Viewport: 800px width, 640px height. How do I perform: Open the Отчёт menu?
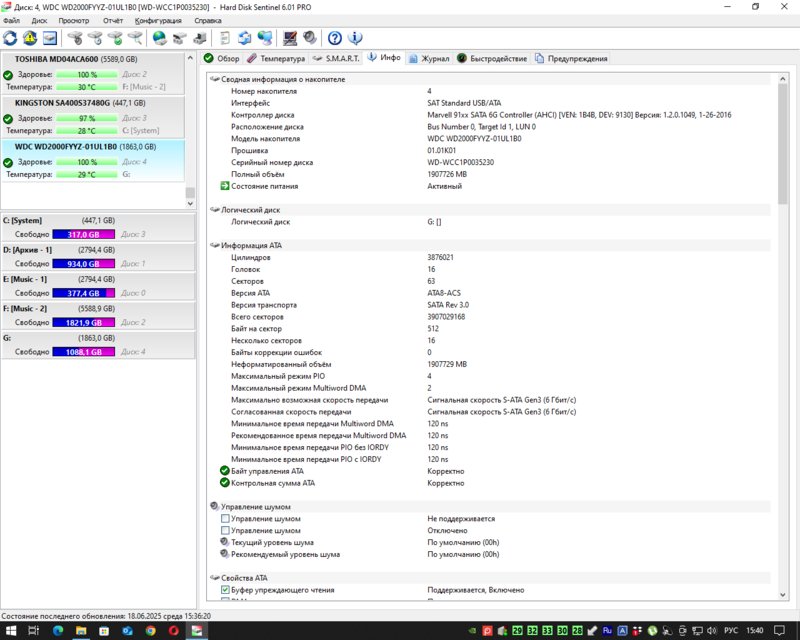coord(113,20)
